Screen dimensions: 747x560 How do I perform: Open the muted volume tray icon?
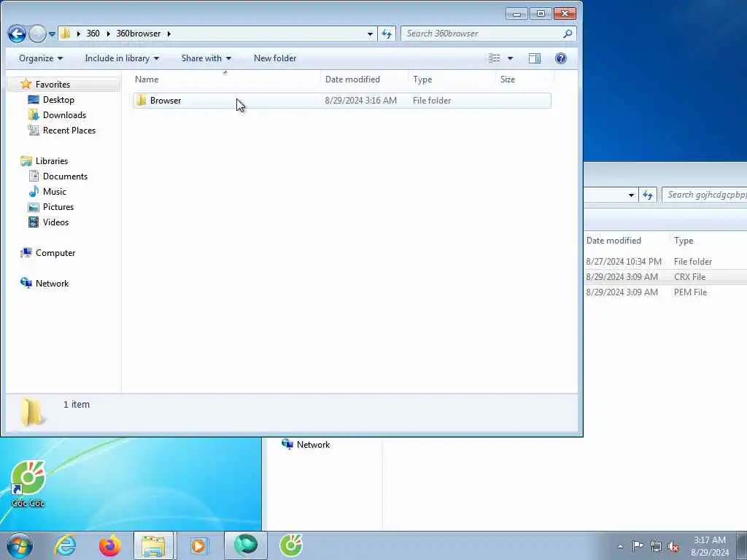click(673, 546)
